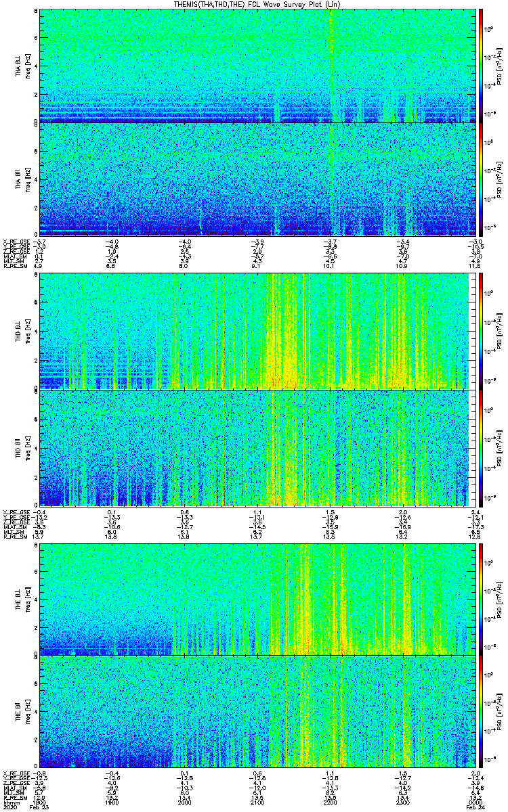
Task: Click the THEMIS FGL Wave Survey Plot title
Action: point(257,4)
